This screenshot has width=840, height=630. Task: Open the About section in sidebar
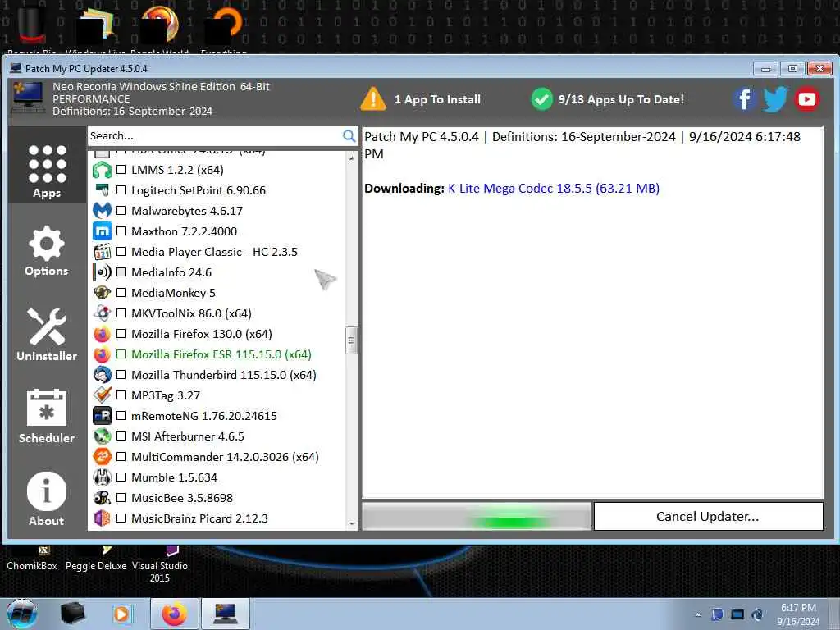tap(47, 500)
